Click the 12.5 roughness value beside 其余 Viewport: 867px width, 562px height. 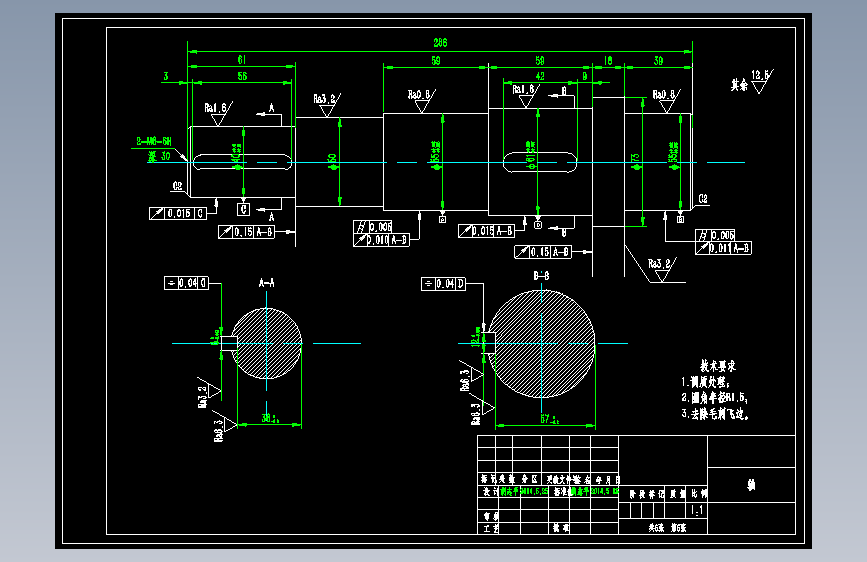[x=760, y=75]
